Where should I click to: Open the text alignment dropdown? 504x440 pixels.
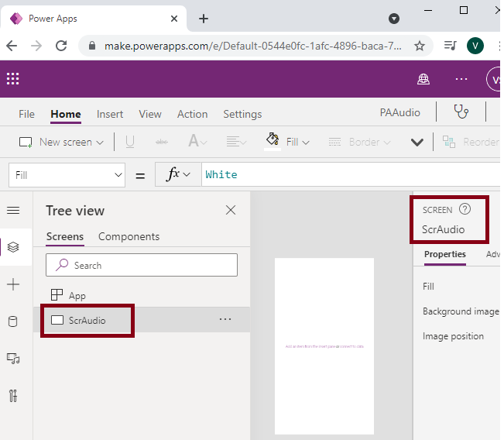(x=236, y=142)
